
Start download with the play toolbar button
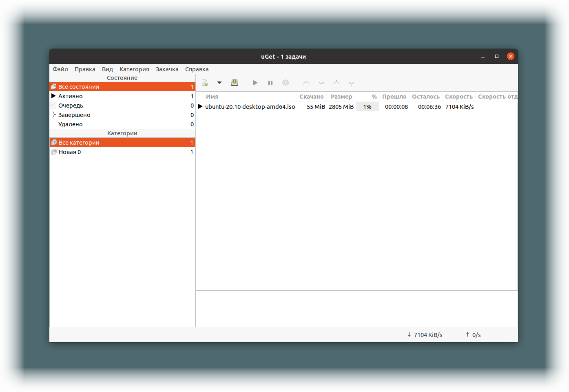click(x=255, y=83)
